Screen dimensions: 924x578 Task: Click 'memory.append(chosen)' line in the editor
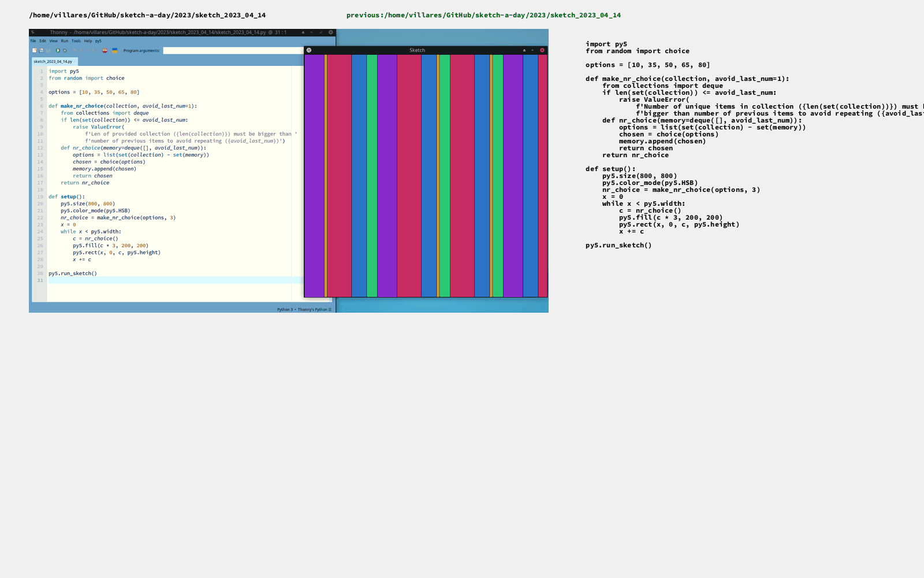click(105, 169)
